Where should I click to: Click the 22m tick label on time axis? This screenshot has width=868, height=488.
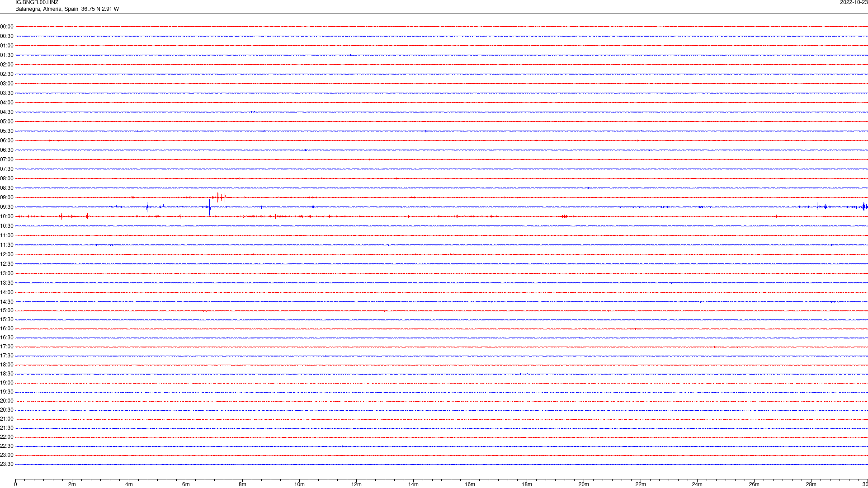641,484
